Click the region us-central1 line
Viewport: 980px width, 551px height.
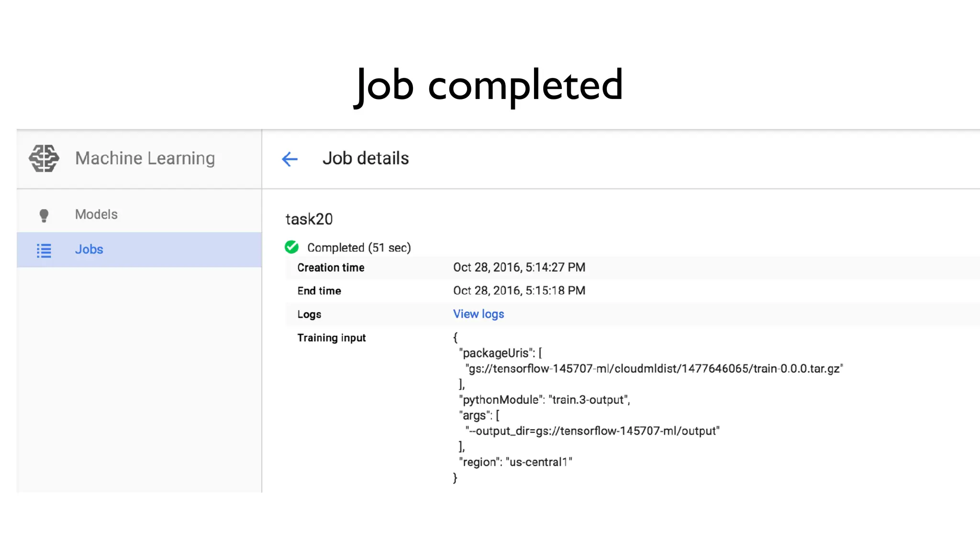tap(515, 462)
